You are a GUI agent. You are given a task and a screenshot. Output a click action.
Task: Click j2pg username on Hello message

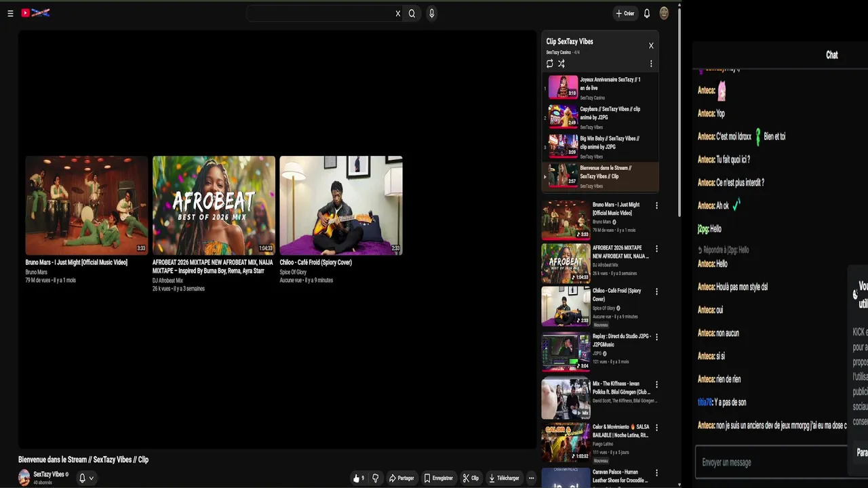point(703,229)
